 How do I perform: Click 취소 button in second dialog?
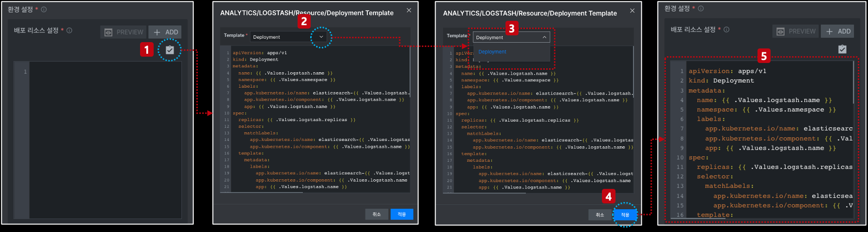(x=377, y=214)
